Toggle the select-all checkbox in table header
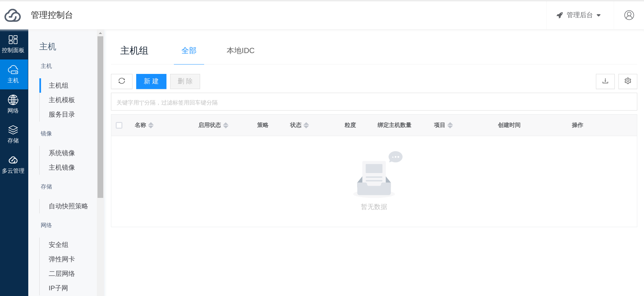644x296 pixels. (x=119, y=125)
